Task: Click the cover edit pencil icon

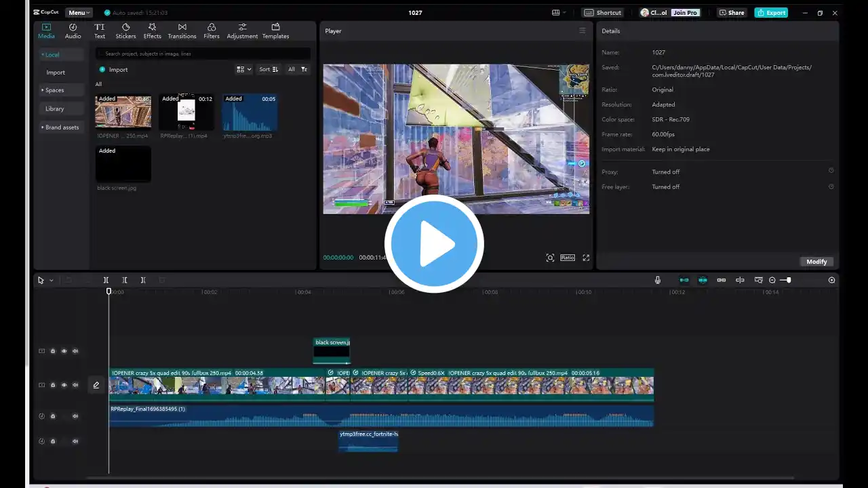Action: pyautogui.click(x=96, y=385)
